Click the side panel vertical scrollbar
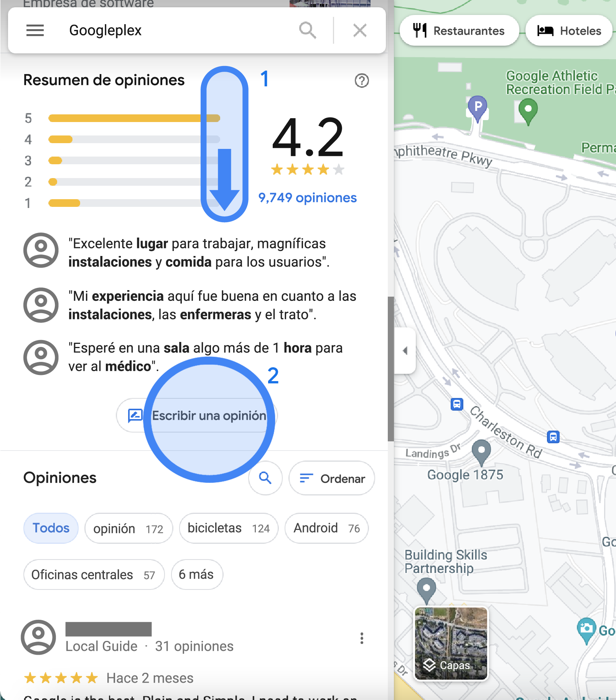The height and width of the screenshot is (700, 616). tap(390, 368)
